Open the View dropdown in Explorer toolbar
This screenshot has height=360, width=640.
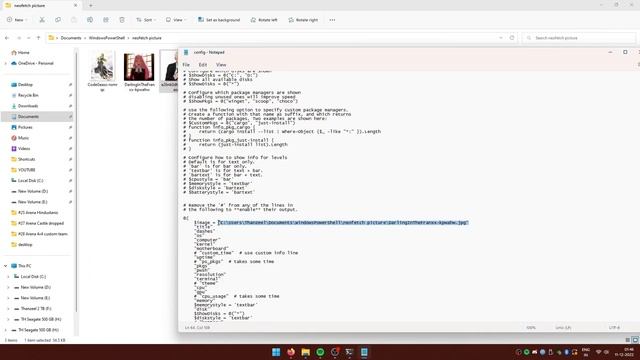(176, 20)
